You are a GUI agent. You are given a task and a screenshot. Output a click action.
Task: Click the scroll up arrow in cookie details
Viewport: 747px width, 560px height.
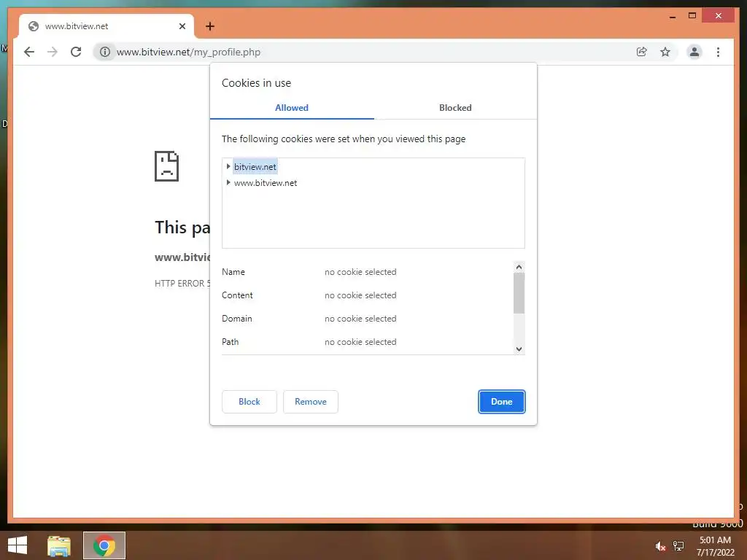(x=519, y=267)
